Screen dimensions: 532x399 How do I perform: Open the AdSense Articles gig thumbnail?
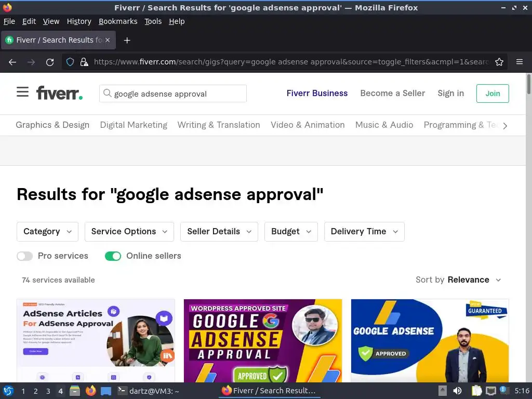[96, 341]
